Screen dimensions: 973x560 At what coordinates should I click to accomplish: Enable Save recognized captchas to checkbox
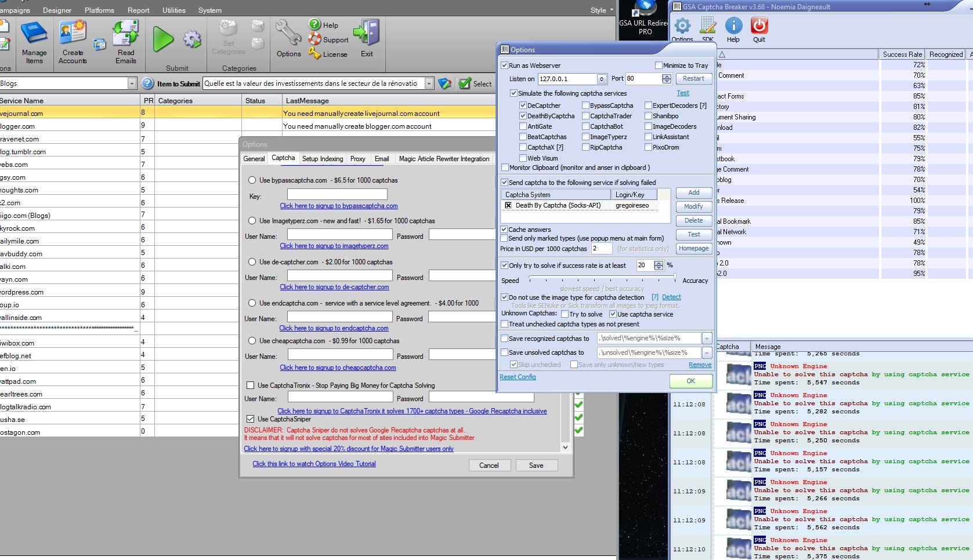(x=504, y=339)
